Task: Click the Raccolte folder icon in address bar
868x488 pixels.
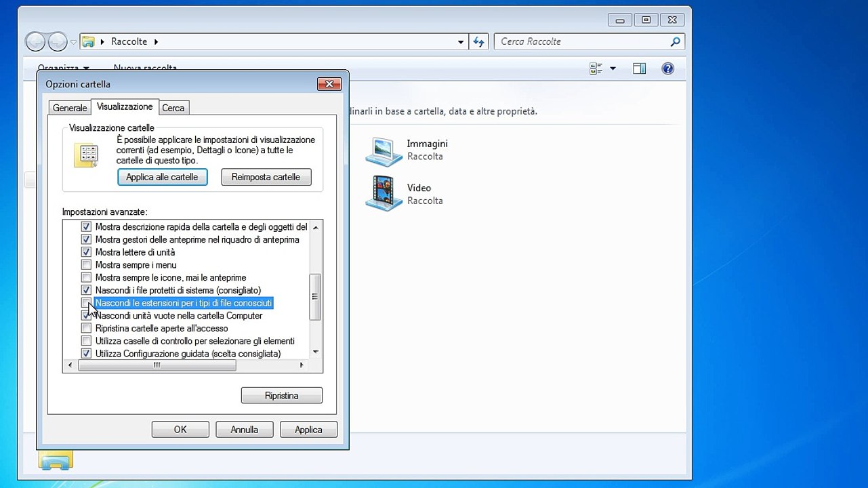Action: 88,41
